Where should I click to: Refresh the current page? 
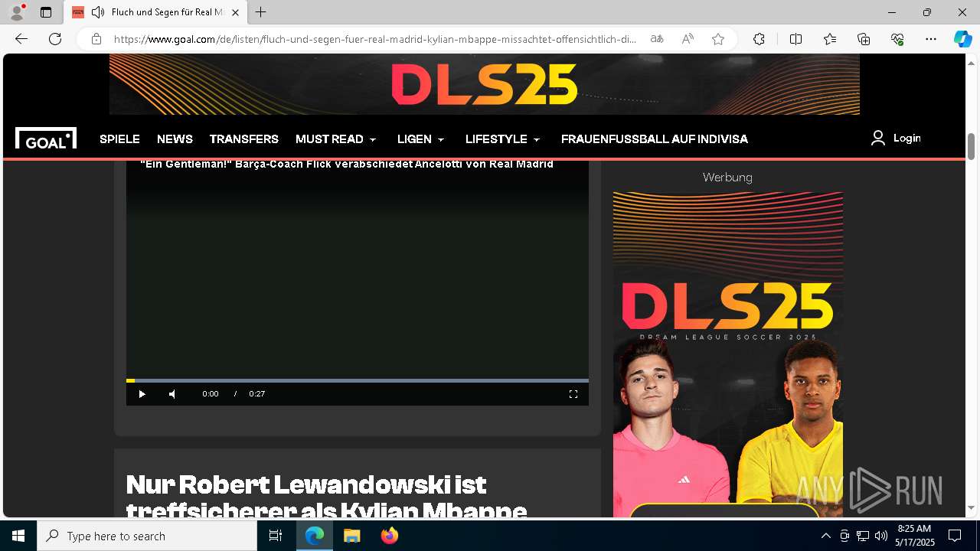coord(55,39)
